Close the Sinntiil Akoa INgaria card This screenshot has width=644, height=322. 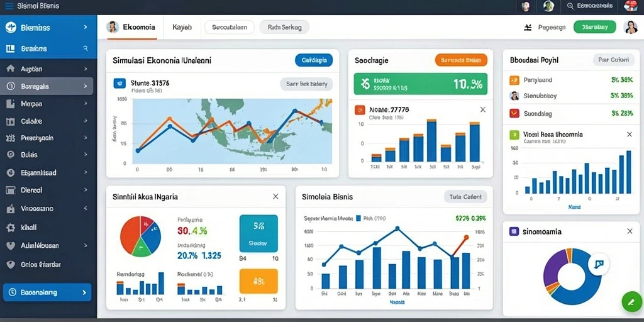click(275, 197)
